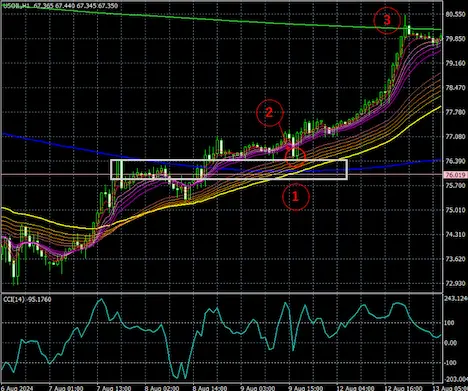Click the red circled number 3 annotation
The height and width of the screenshot is (391, 468).
coord(387,20)
